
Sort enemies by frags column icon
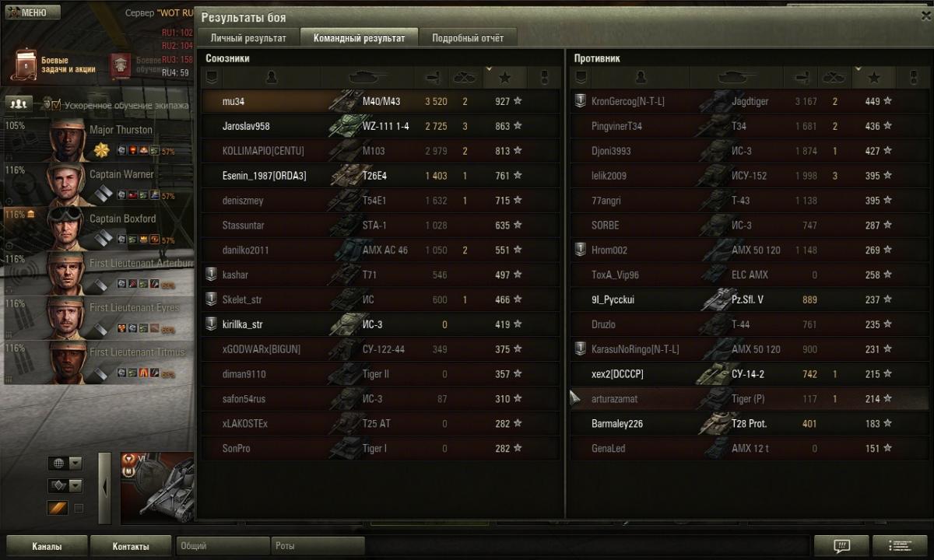pyautogui.click(x=834, y=77)
